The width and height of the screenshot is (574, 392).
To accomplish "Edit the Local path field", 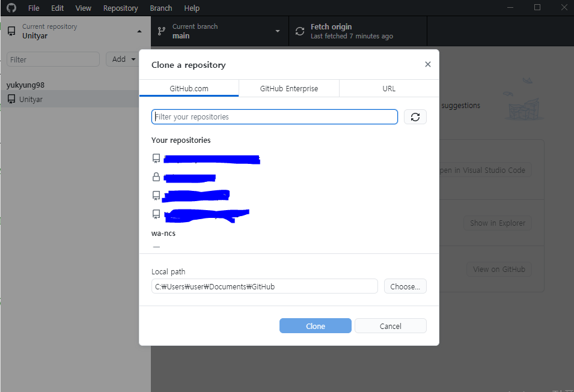I will pos(264,286).
